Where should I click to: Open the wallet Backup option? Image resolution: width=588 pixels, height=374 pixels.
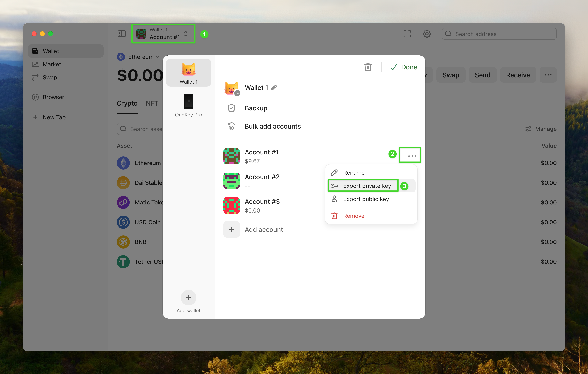[320, 108]
